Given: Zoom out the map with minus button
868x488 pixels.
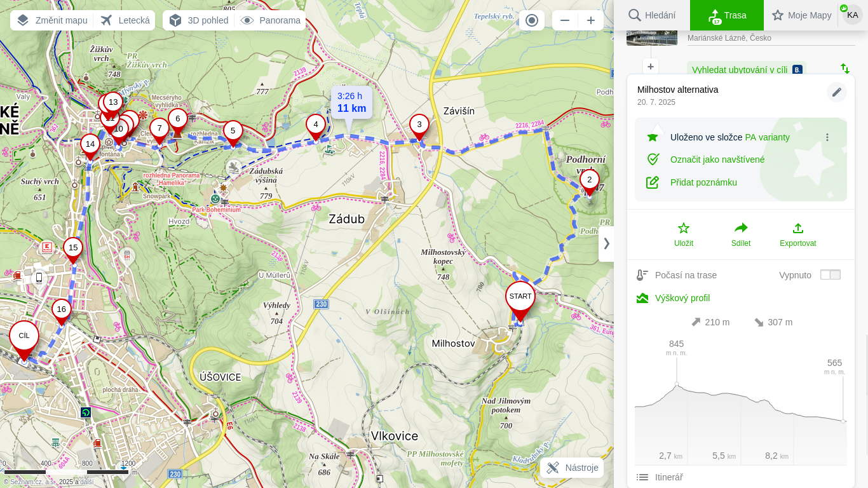Looking at the screenshot, I should [564, 20].
